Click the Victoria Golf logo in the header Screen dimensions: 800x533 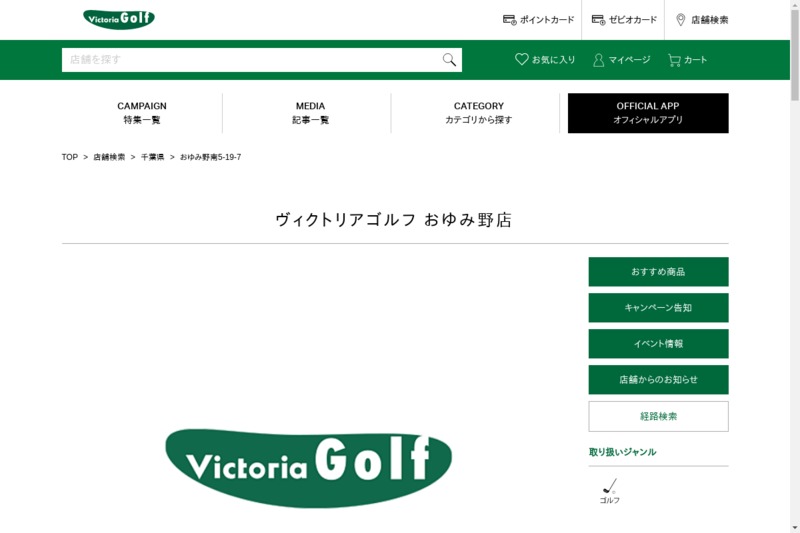click(x=119, y=19)
